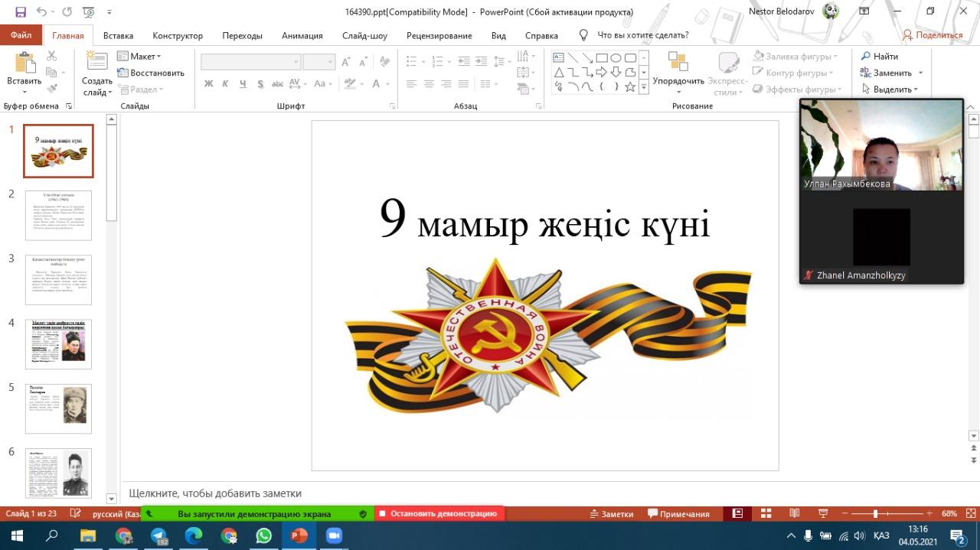Switch to Slide Sorter view icon
980x550 pixels.
766,513
